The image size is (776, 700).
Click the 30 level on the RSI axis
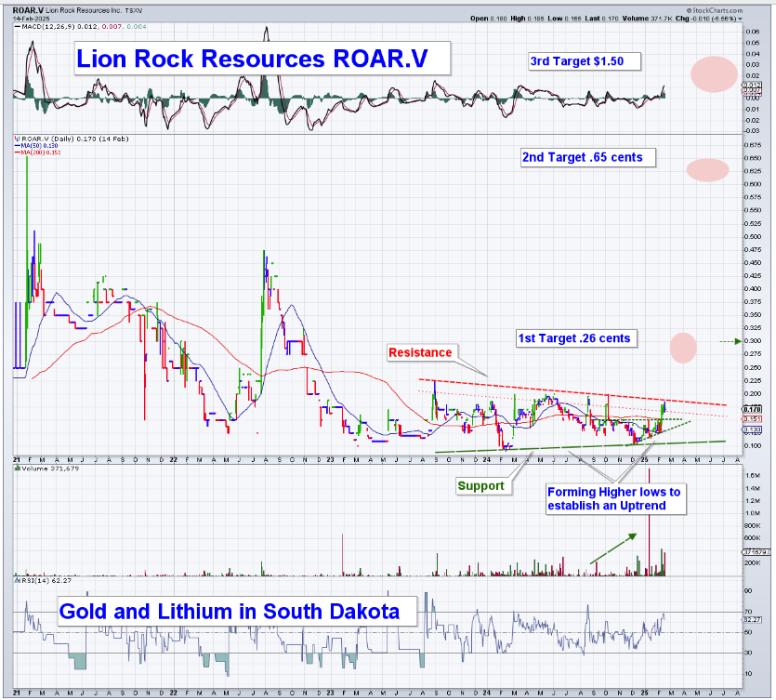(x=748, y=653)
